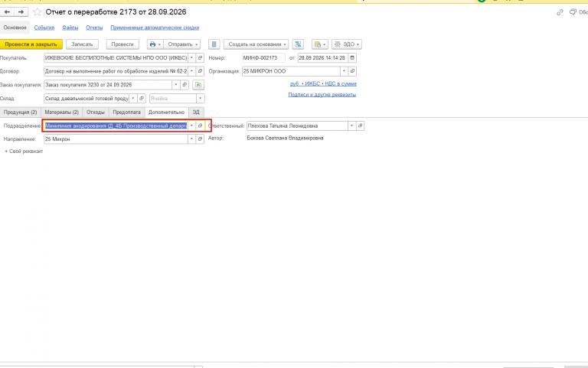Click the author name Бокова Светлана Владимировна
Screen dimensions: 588x368
pos(285,138)
